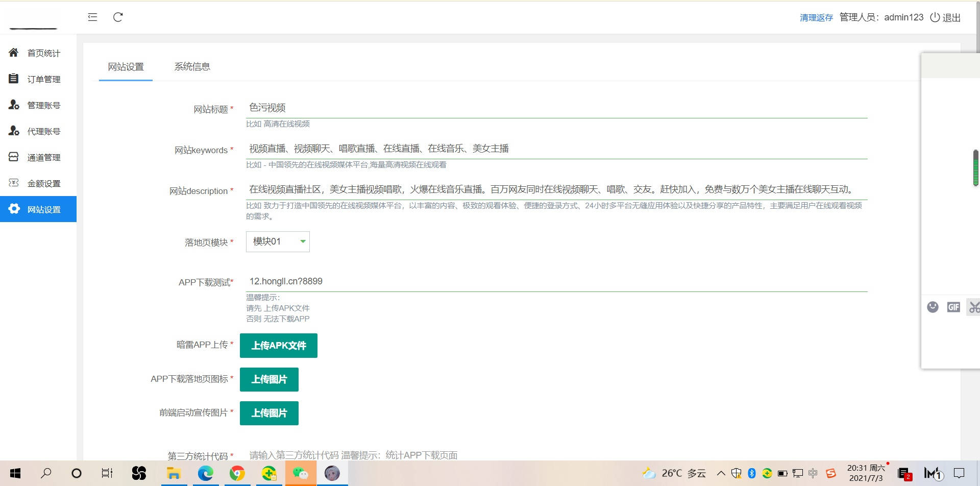This screenshot has width=980, height=486.
Task: Click the 请先 上传APK文件 hint text
Action: pos(278,308)
